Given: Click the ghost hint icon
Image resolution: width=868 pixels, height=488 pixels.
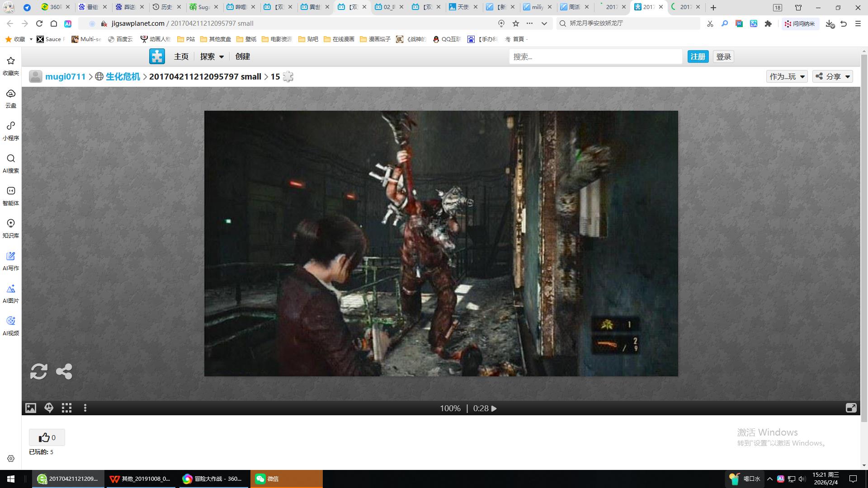Looking at the screenshot, I should click(49, 408).
